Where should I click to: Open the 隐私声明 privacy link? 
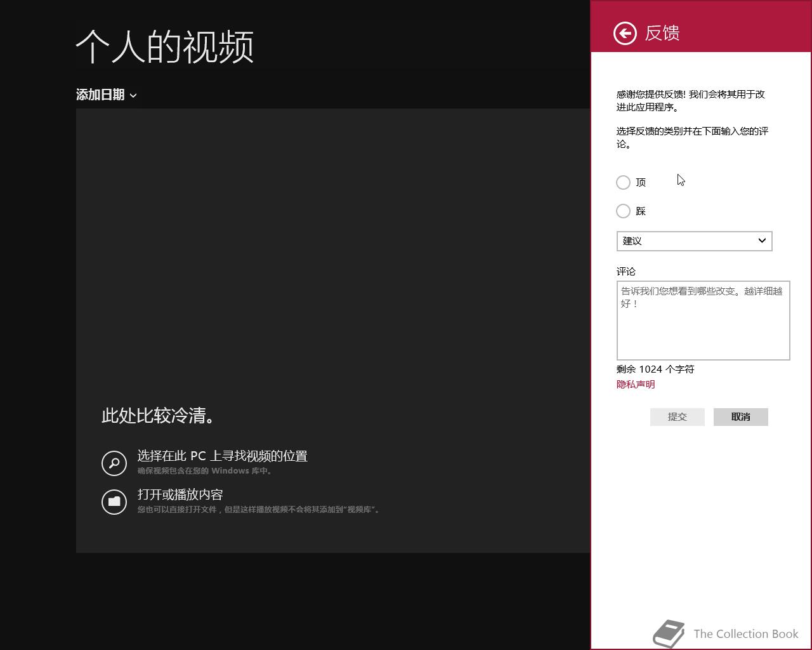[636, 384]
